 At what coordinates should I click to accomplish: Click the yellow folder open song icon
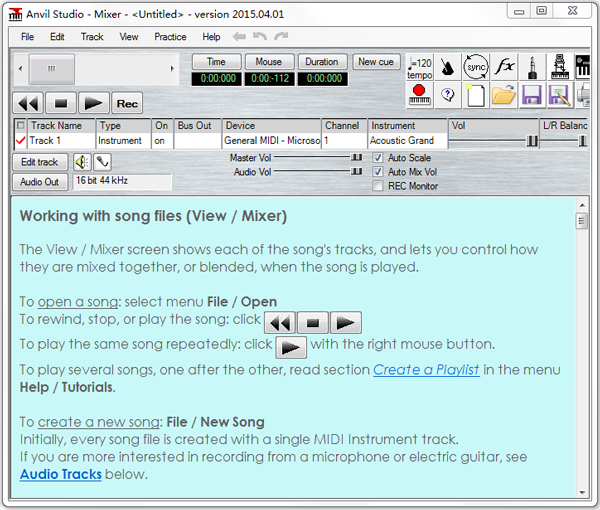pyautogui.click(x=503, y=95)
